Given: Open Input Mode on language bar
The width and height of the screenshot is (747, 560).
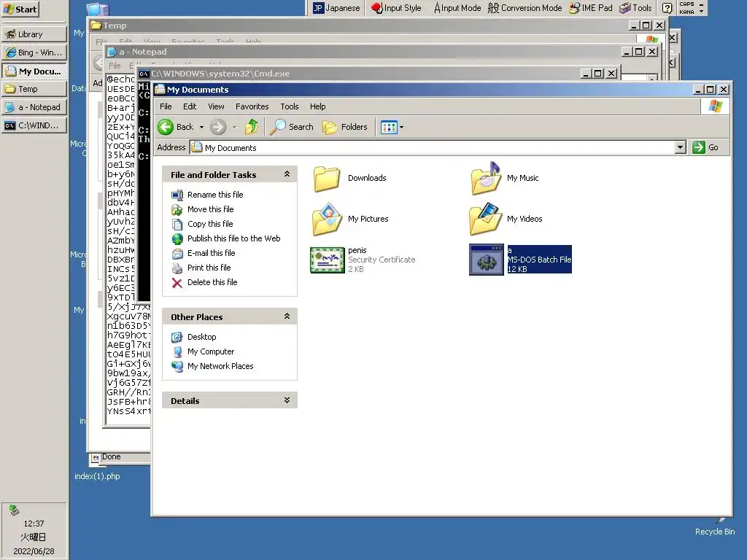Looking at the screenshot, I should click(457, 8).
